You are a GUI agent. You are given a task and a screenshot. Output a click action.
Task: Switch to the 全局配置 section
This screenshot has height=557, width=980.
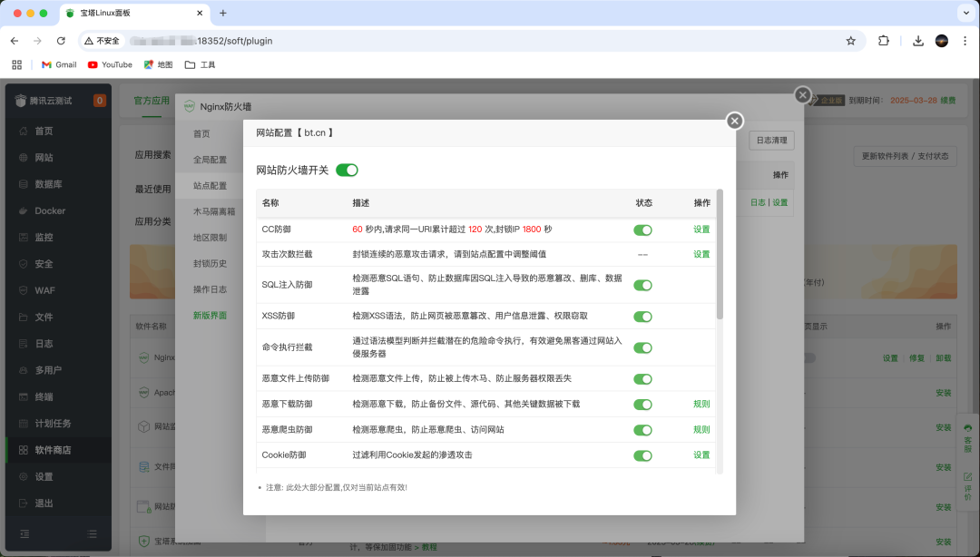[207, 160]
